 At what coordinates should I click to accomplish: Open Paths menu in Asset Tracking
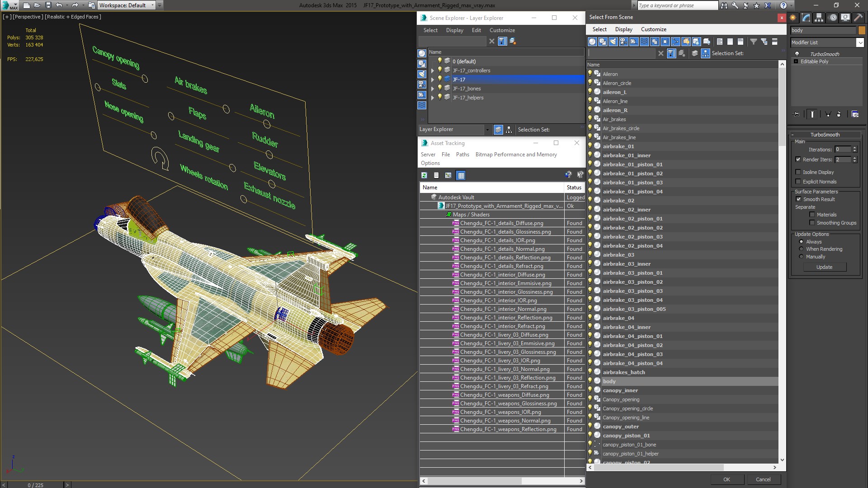pyautogui.click(x=462, y=155)
